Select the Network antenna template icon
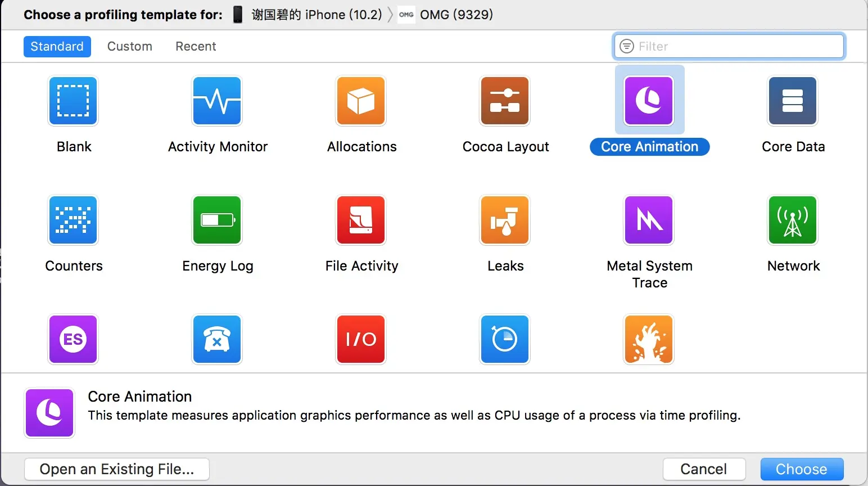Viewport: 868px width, 486px height. [x=793, y=220]
